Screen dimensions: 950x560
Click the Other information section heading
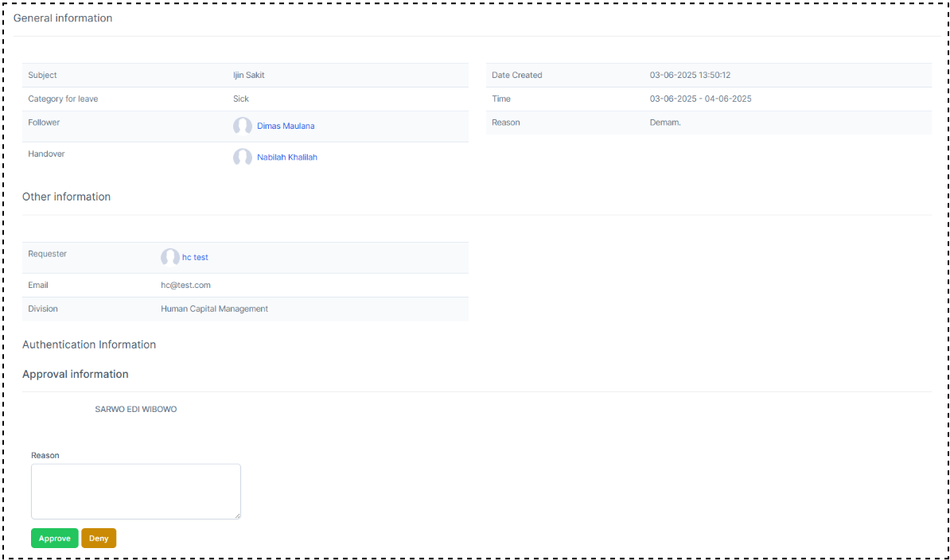tap(66, 196)
